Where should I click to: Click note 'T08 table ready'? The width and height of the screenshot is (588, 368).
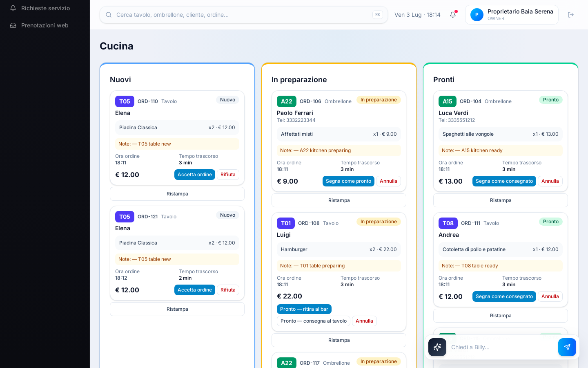[x=501, y=266]
